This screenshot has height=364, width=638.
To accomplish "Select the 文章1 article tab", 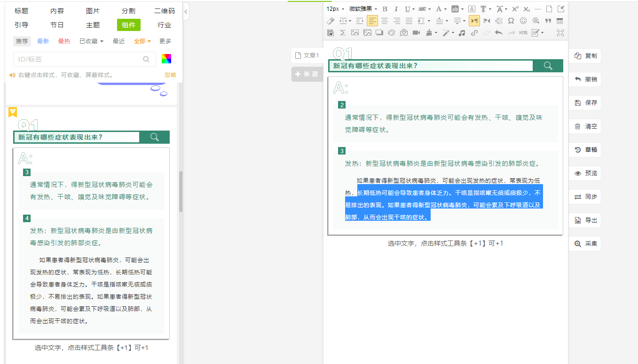I will coord(307,55).
